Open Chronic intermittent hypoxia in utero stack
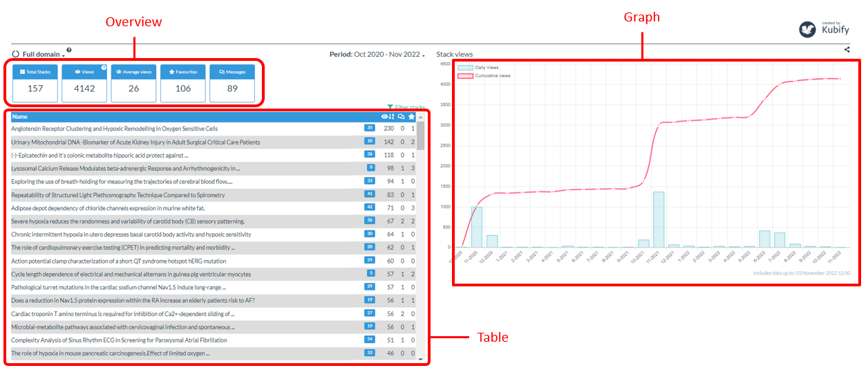868x368 pixels. pyautogui.click(x=131, y=234)
